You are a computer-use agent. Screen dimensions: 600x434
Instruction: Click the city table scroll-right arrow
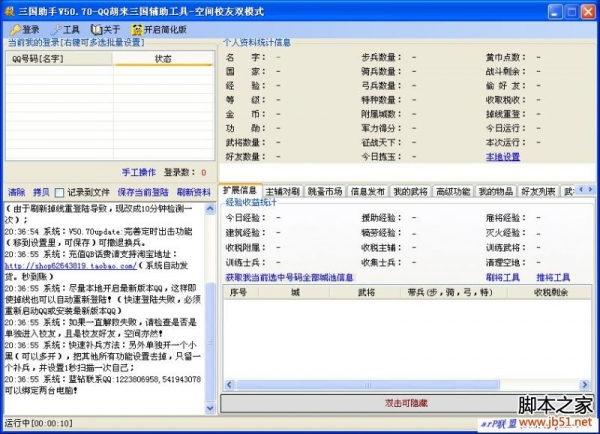tap(585, 384)
